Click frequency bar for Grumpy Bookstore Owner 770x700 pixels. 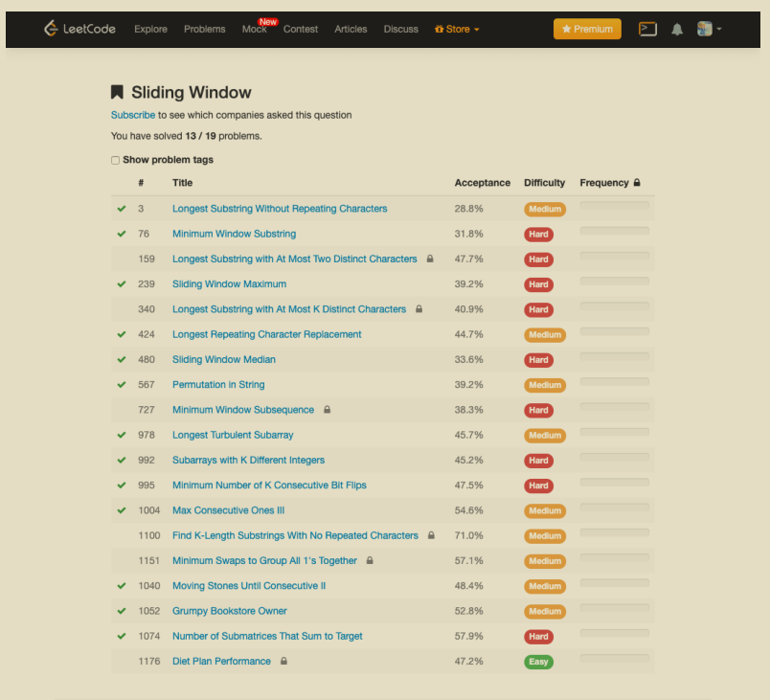(x=614, y=608)
